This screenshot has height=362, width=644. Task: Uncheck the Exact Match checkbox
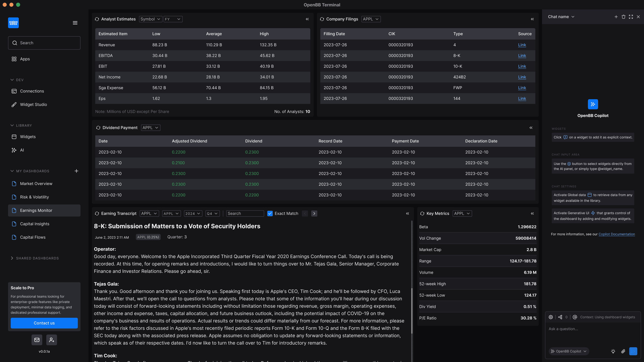tap(270, 214)
